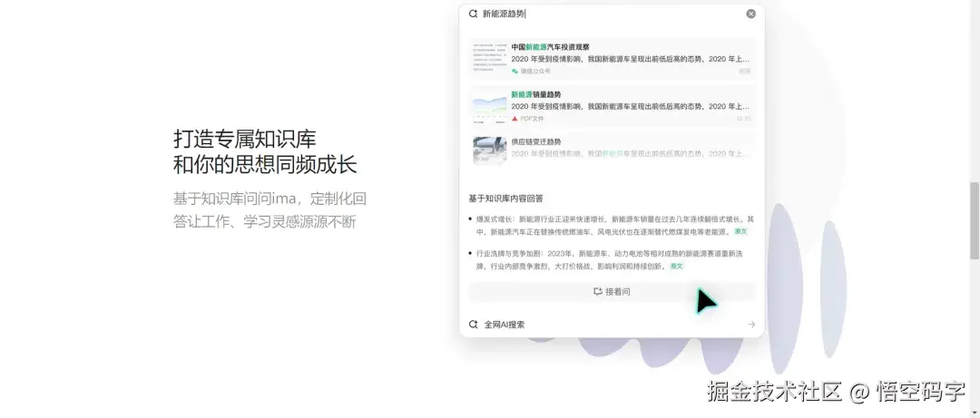
Task: Click thumbnail of 中国新能源汽车投资观察 article
Action: [x=489, y=59]
